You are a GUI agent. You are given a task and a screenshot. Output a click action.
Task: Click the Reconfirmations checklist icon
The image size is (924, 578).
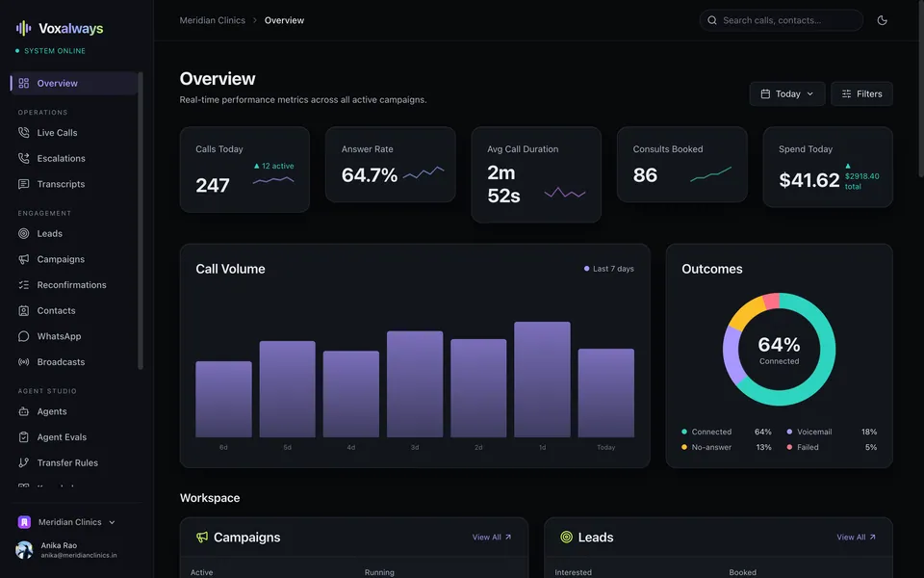(x=23, y=285)
